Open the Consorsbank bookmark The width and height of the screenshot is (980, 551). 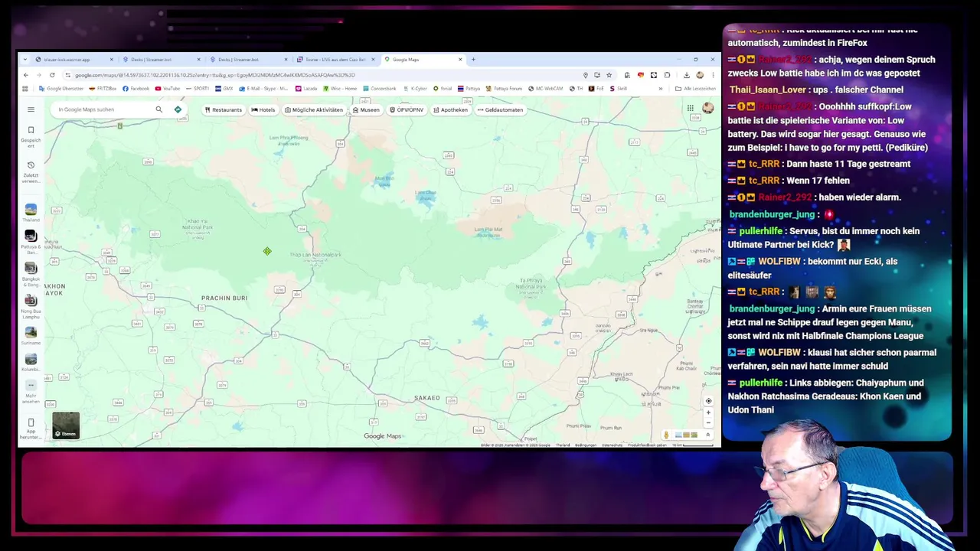pyautogui.click(x=380, y=89)
